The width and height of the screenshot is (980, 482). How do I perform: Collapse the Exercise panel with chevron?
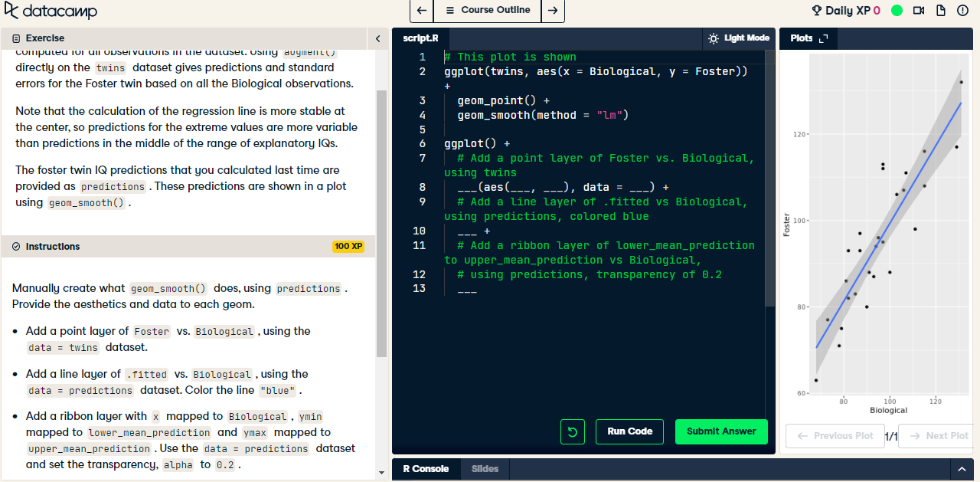(x=377, y=38)
